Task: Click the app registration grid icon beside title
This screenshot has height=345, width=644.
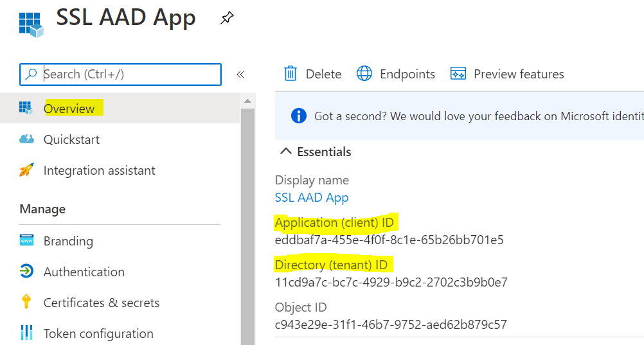Action: pos(31,24)
